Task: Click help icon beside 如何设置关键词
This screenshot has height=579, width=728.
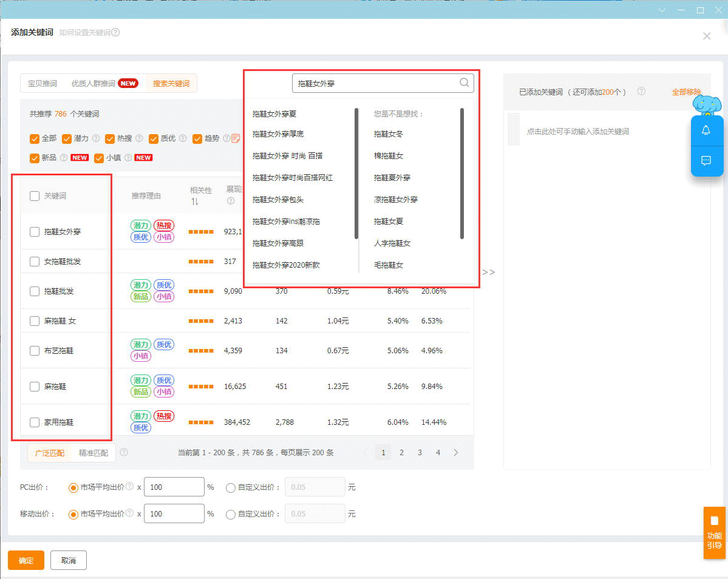Action: point(115,32)
